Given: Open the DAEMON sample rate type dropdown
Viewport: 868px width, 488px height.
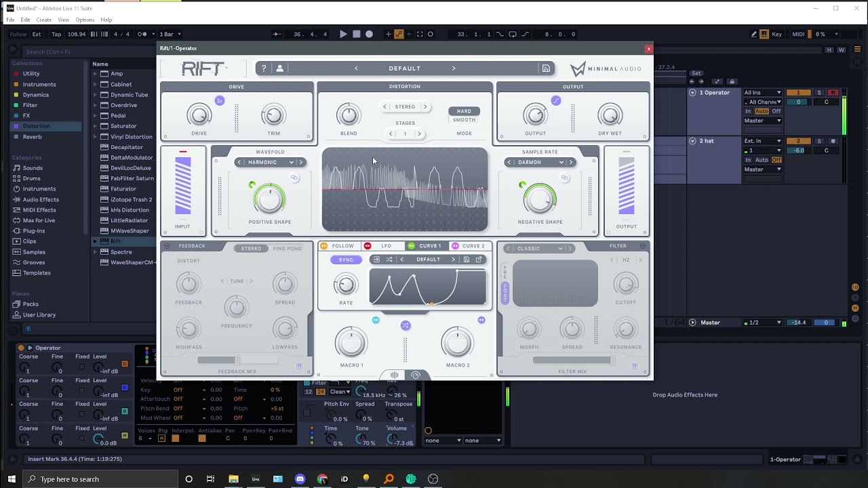Looking at the screenshot, I should (x=540, y=162).
